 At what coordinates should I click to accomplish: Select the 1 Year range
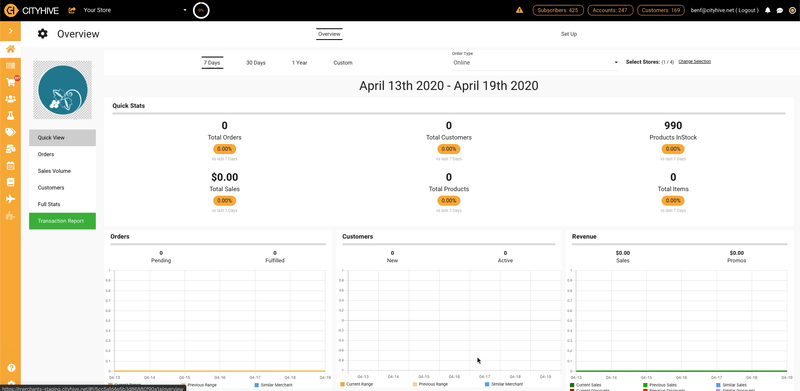click(299, 63)
